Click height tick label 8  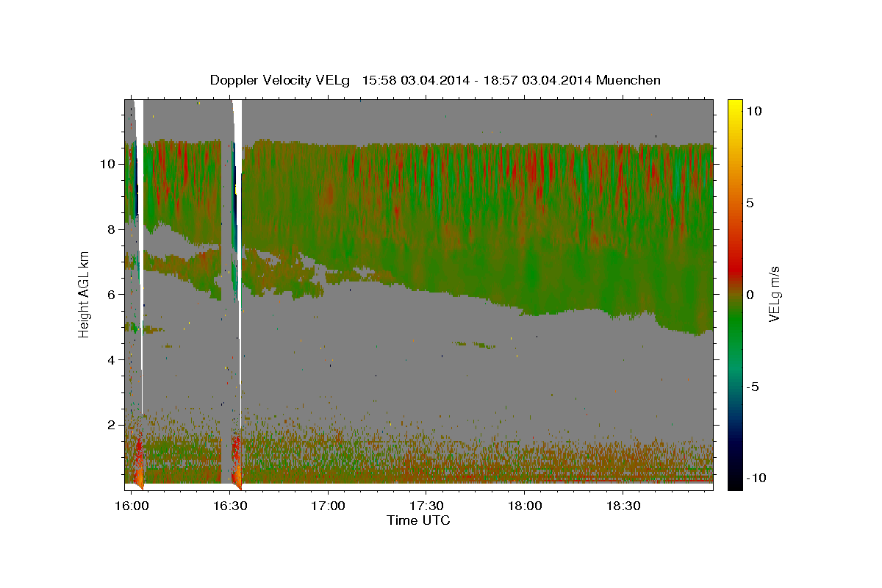[x=111, y=229]
